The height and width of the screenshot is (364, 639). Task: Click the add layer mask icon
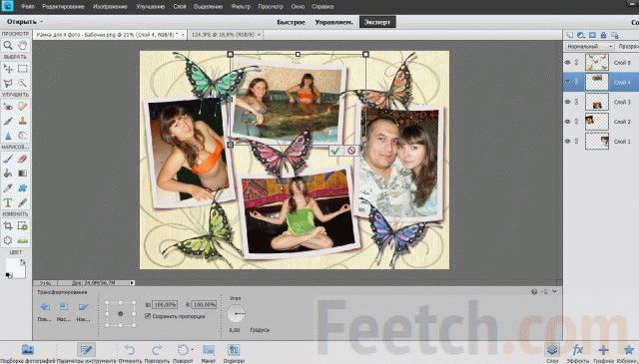tap(592, 36)
